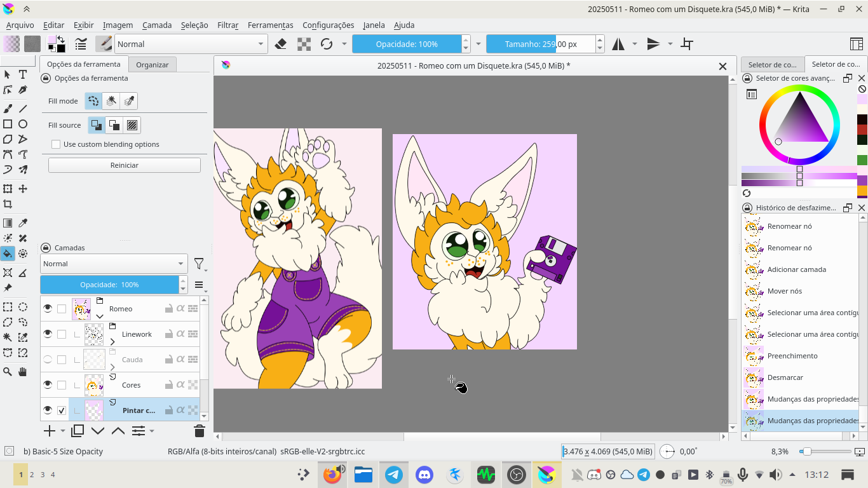Image resolution: width=868 pixels, height=488 pixels.
Task: Select the Text tool in the toolbox
Action: [x=23, y=75]
